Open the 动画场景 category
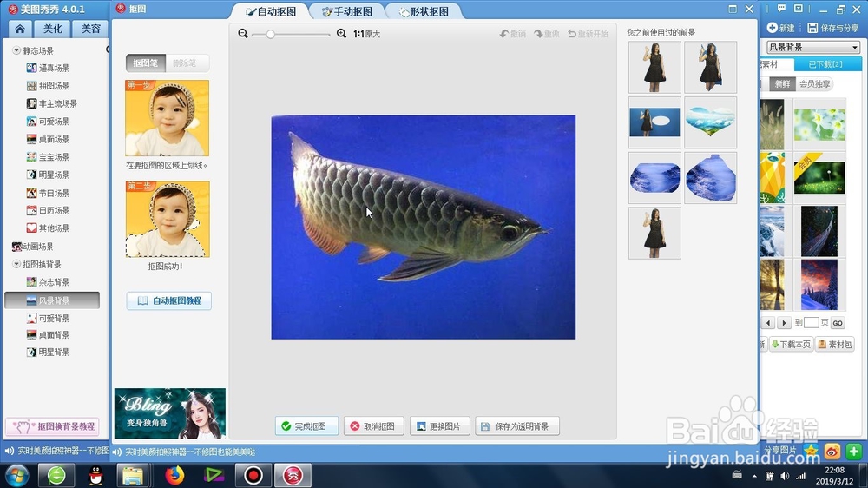Image resolution: width=868 pixels, height=488 pixels. point(33,247)
